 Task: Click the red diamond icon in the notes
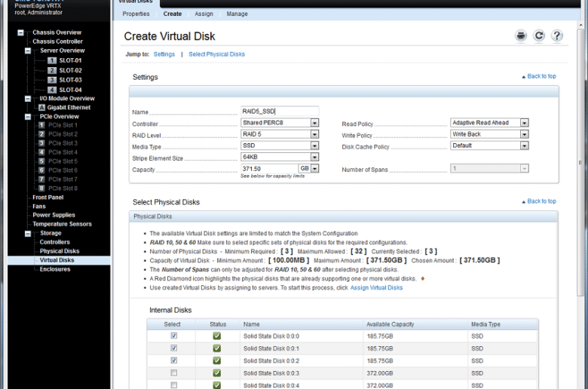click(x=423, y=279)
